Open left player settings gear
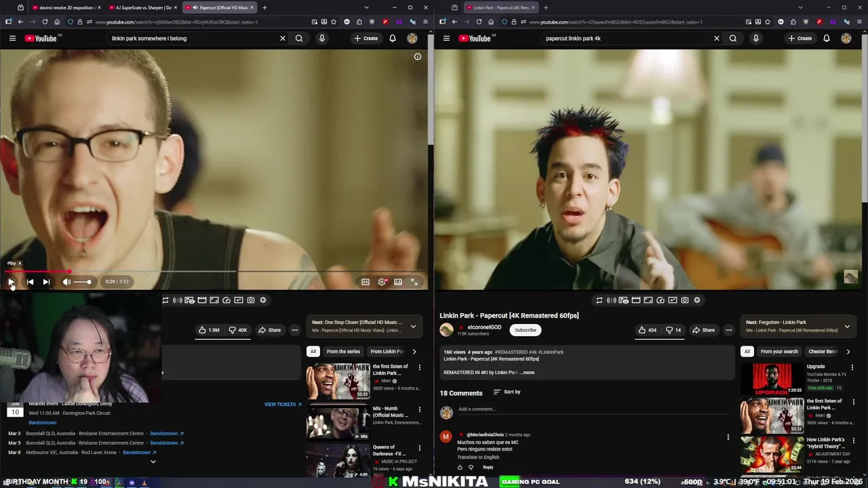 coord(382,282)
